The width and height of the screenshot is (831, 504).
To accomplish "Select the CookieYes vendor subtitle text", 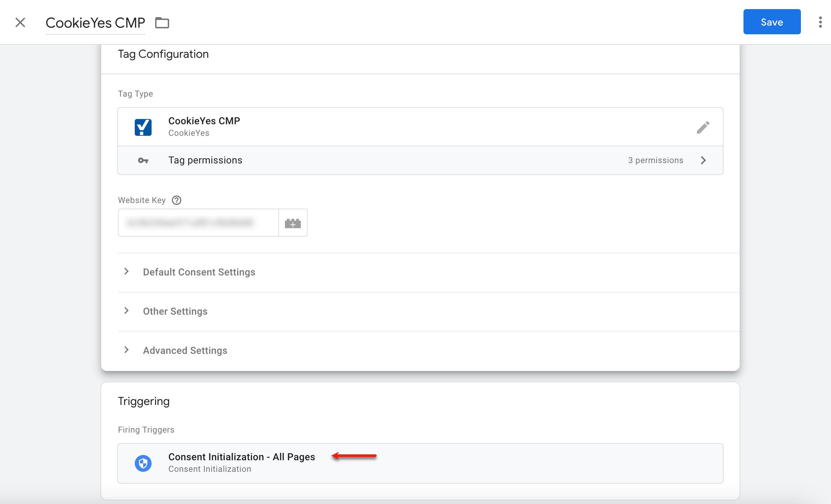I will 189,133.
